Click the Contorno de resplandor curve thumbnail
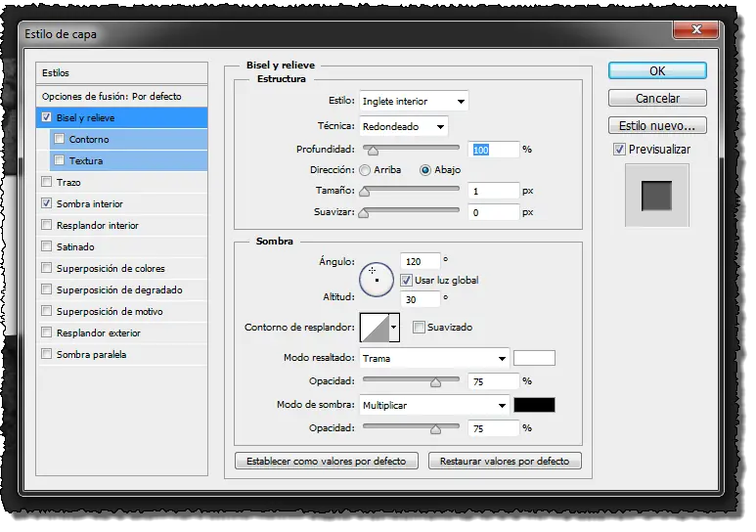Screen dimensions: 756x532 pos(375,327)
